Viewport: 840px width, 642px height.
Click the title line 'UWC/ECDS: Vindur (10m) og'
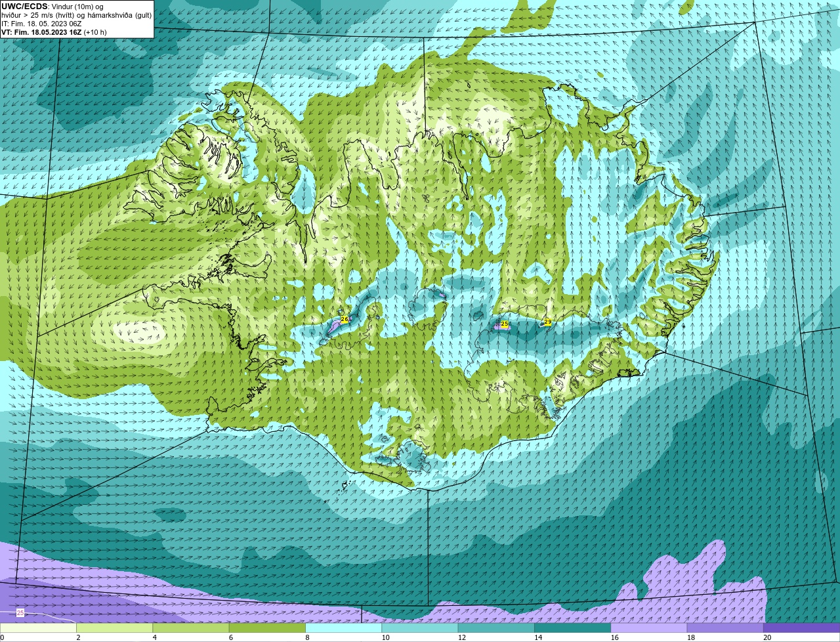(x=52, y=7)
